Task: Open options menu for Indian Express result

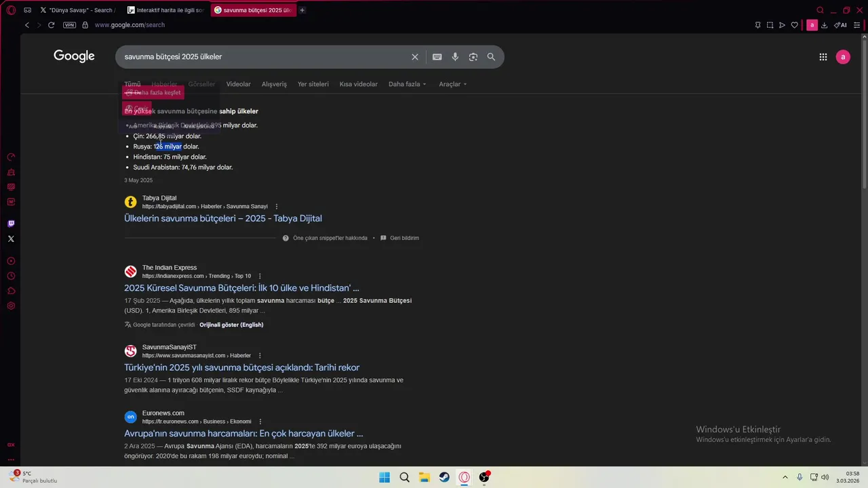Action: [x=260, y=277]
